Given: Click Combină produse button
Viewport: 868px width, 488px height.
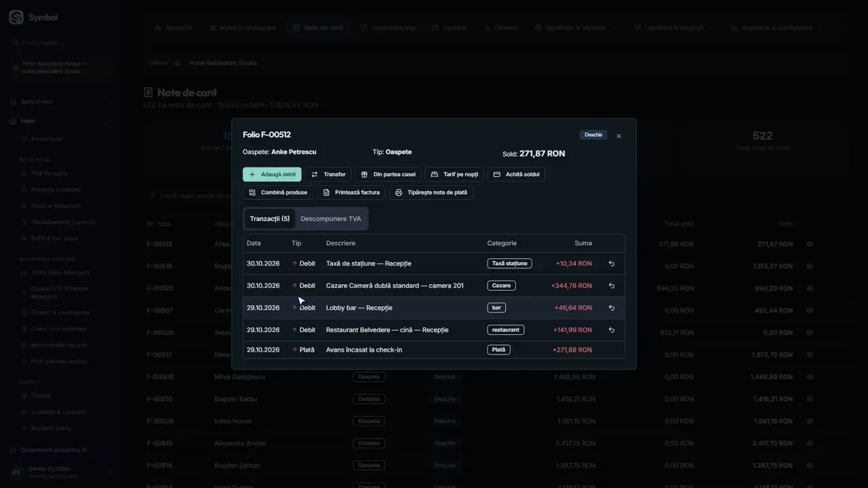Looking at the screenshot, I should 278,192.
